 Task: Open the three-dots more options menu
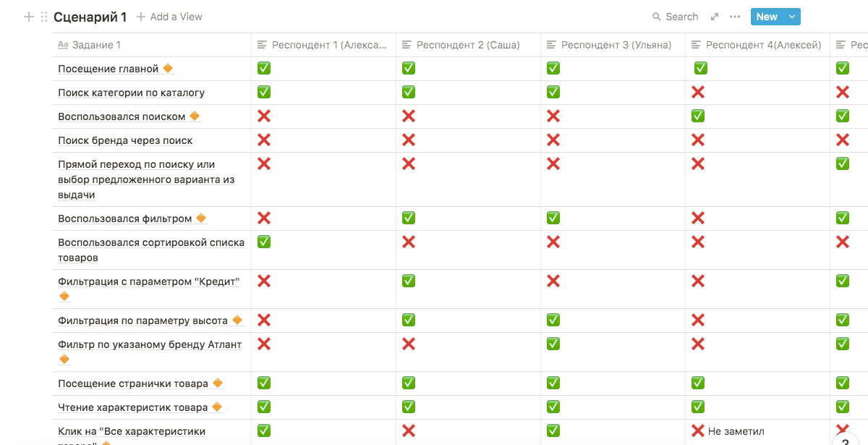(735, 17)
